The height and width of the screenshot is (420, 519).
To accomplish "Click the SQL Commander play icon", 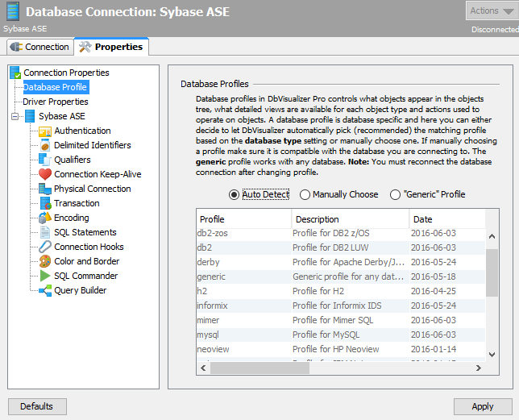I will click(45, 276).
